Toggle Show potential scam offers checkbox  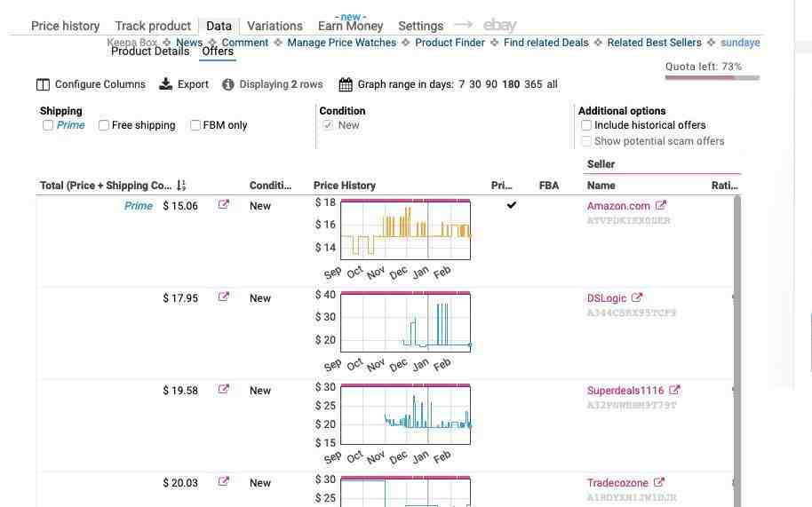point(586,141)
